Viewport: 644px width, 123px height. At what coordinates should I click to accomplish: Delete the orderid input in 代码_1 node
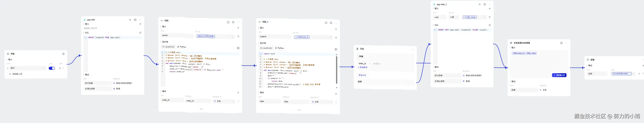[x=336, y=38]
